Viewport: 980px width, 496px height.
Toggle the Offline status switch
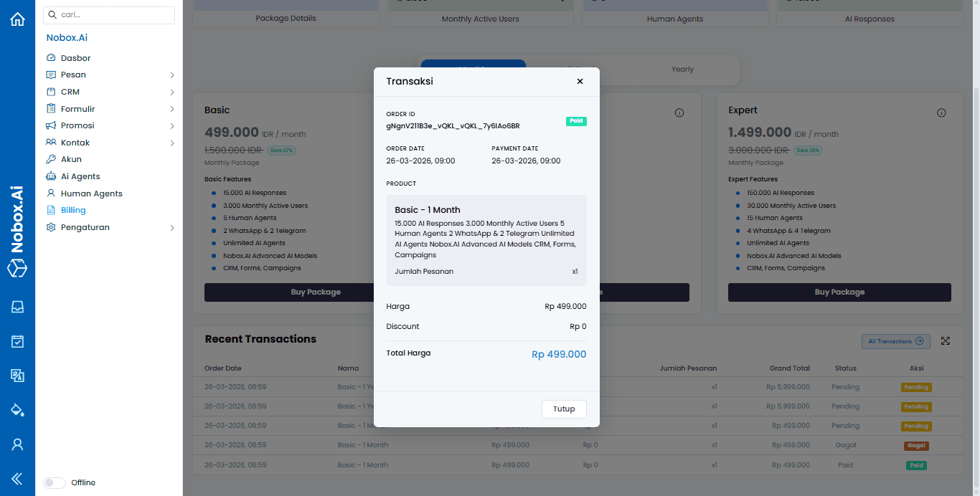coord(55,482)
